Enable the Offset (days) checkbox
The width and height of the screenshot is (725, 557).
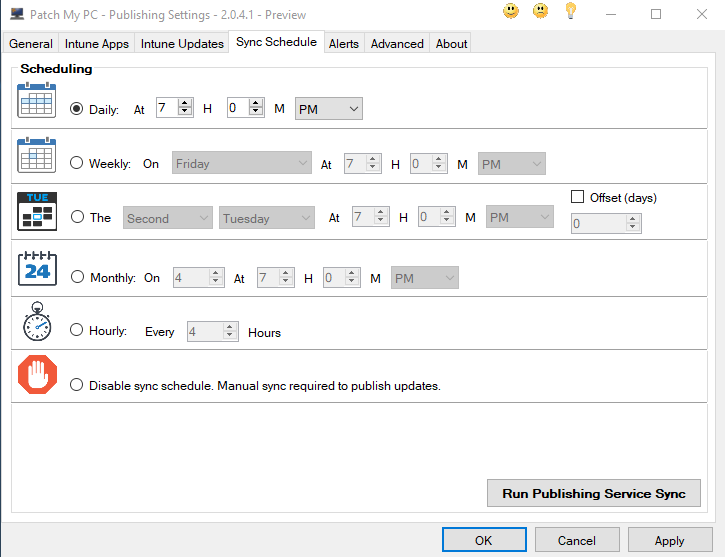point(577,196)
